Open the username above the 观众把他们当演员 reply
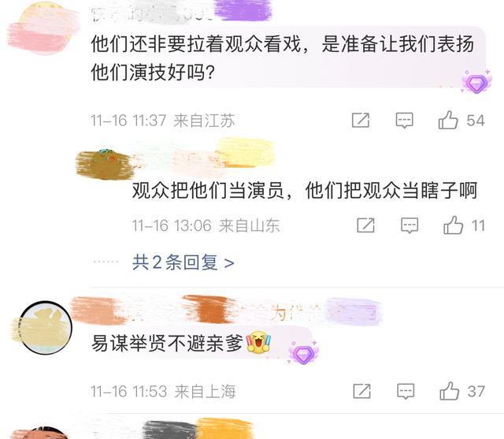 (x=205, y=156)
